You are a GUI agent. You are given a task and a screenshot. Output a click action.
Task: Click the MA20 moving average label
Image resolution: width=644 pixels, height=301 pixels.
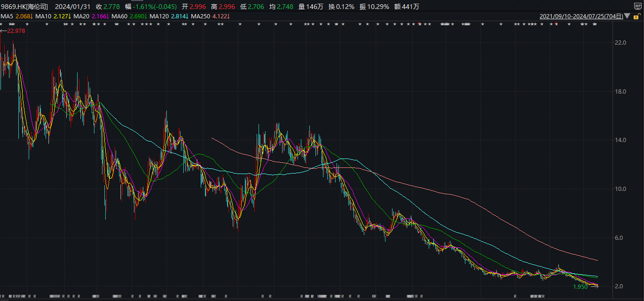coord(81,16)
